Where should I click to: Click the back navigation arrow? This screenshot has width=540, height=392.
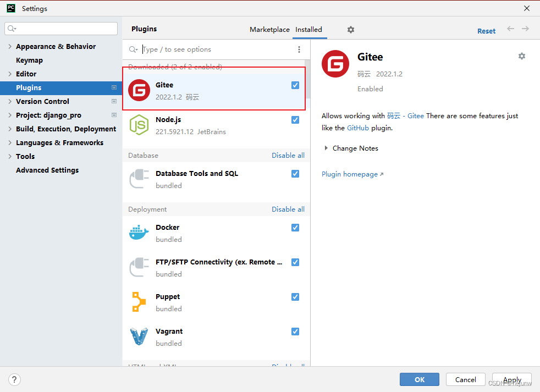pyautogui.click(x=510, y=29)
